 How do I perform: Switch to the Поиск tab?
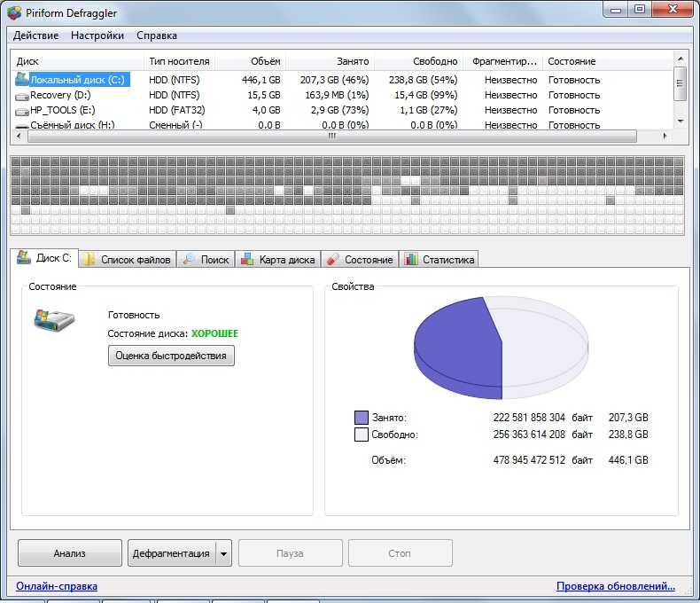point(206,260)
